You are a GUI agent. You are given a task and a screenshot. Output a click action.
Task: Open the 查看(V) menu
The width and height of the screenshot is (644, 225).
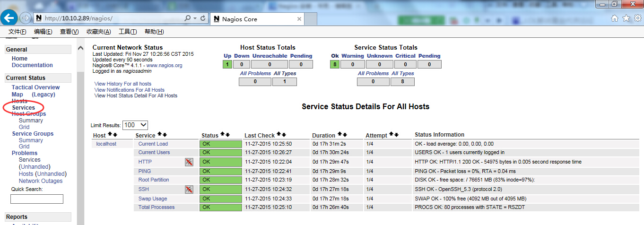(70, 32)
